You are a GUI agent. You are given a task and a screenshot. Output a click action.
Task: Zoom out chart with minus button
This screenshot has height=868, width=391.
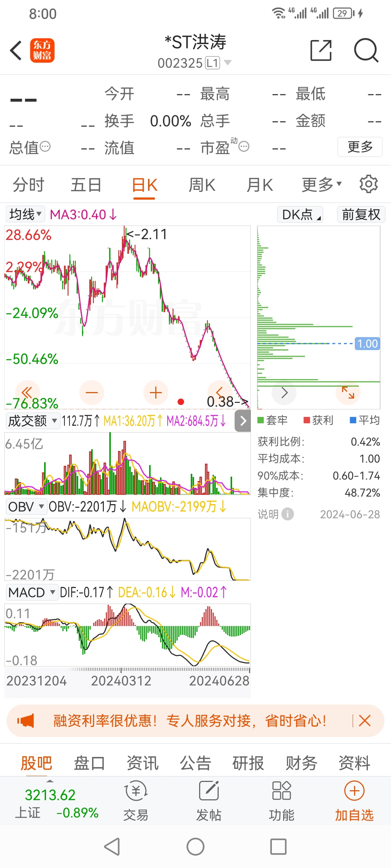pos(92,392)
